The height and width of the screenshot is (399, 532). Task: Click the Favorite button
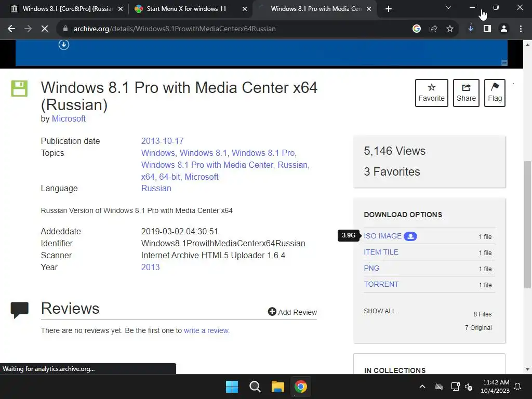pos(432,93)
